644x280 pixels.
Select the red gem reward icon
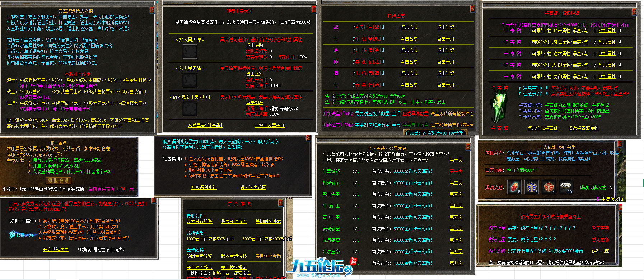(514, 187)
